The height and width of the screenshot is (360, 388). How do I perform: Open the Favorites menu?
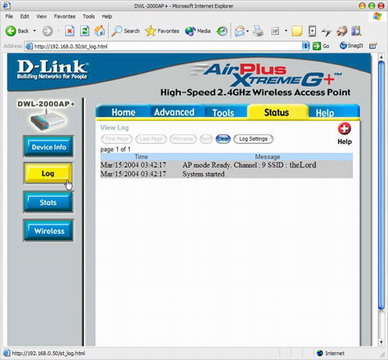(65, 16)
